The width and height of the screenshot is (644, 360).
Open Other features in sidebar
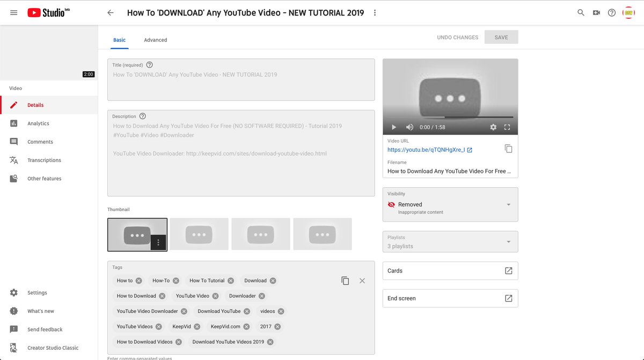tap(49, 178)
